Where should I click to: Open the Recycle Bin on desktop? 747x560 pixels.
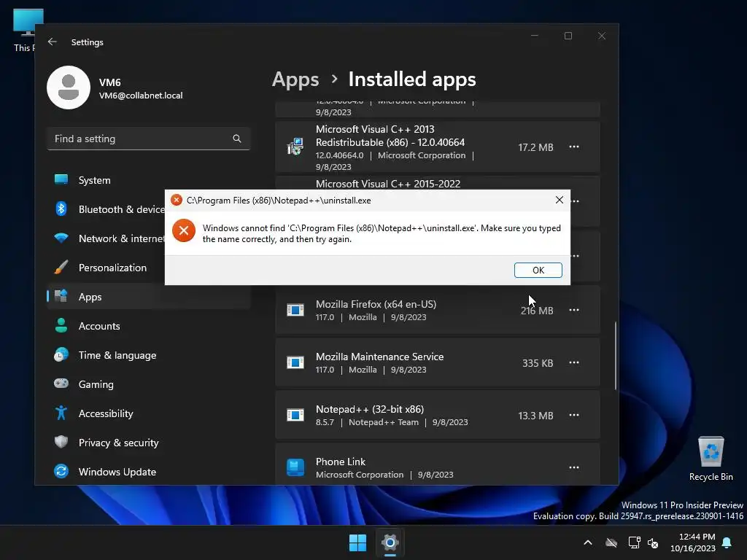click(x=711, y=458)
